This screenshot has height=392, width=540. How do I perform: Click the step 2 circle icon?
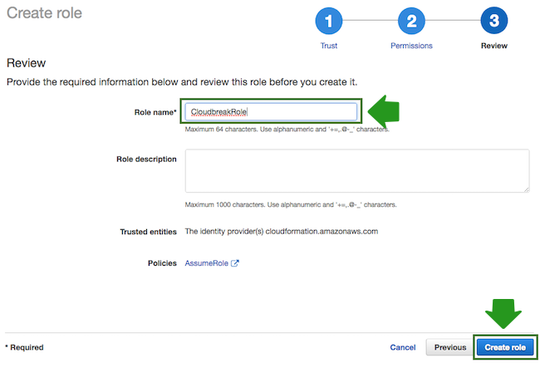pyautogui.click(x=411, y=22)
